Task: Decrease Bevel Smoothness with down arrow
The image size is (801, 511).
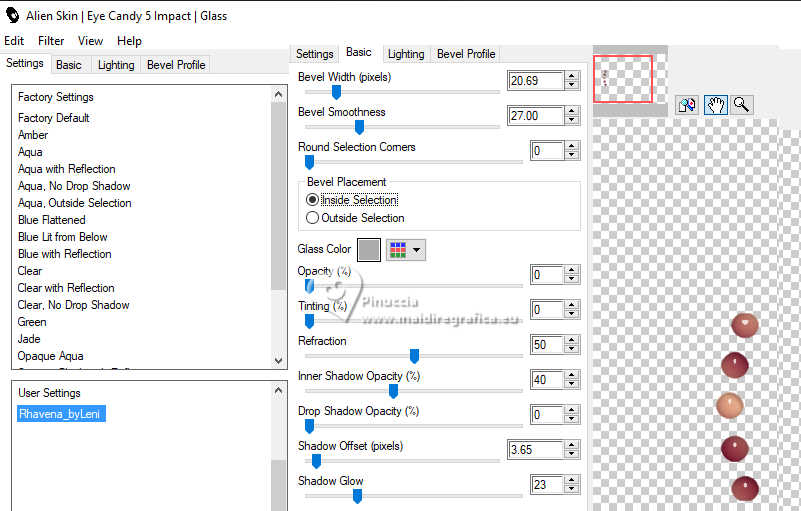Action: click(x=572, y=121)
